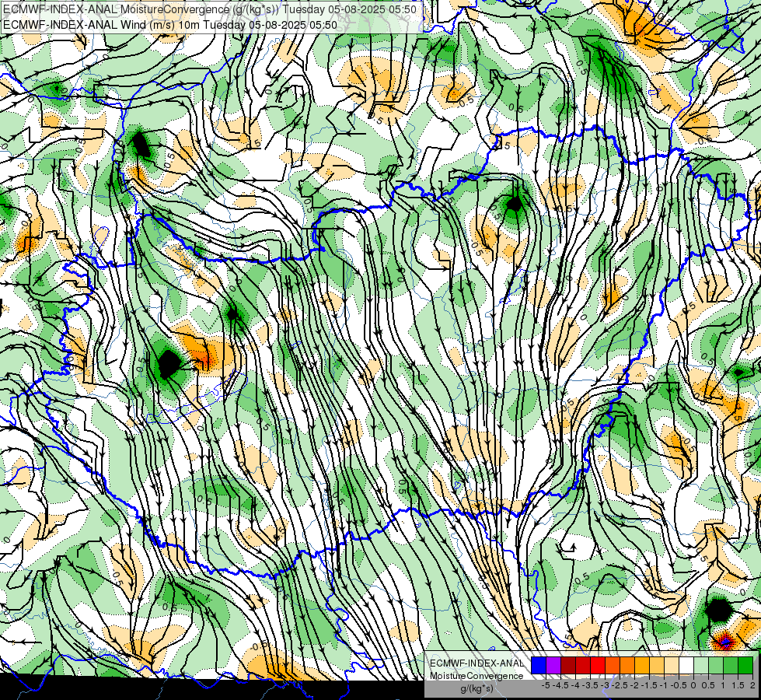Select the darkest red legend swatch

pos(568,665)
